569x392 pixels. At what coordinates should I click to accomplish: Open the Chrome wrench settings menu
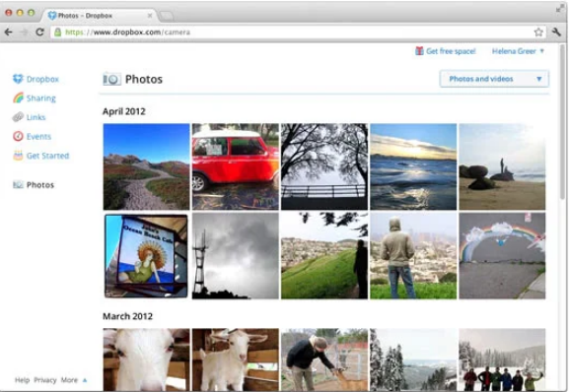tap(556, 33)
